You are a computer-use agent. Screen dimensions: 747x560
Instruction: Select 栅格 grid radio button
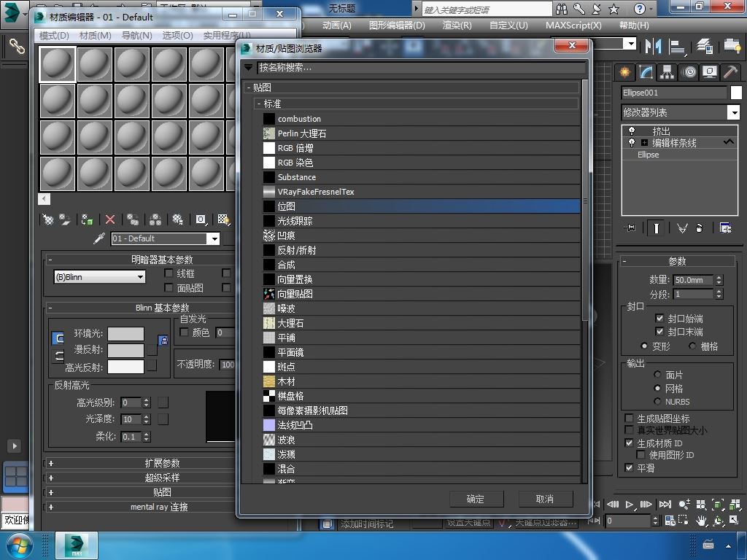tap(692, 346)
